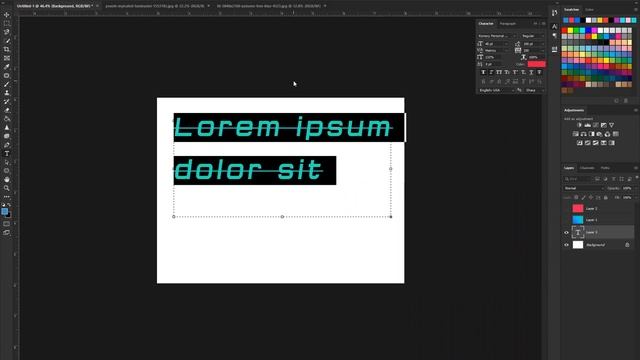The image size is (640, 360).
Task: Add an Invert adjustment
Action: tap(580, 143)
